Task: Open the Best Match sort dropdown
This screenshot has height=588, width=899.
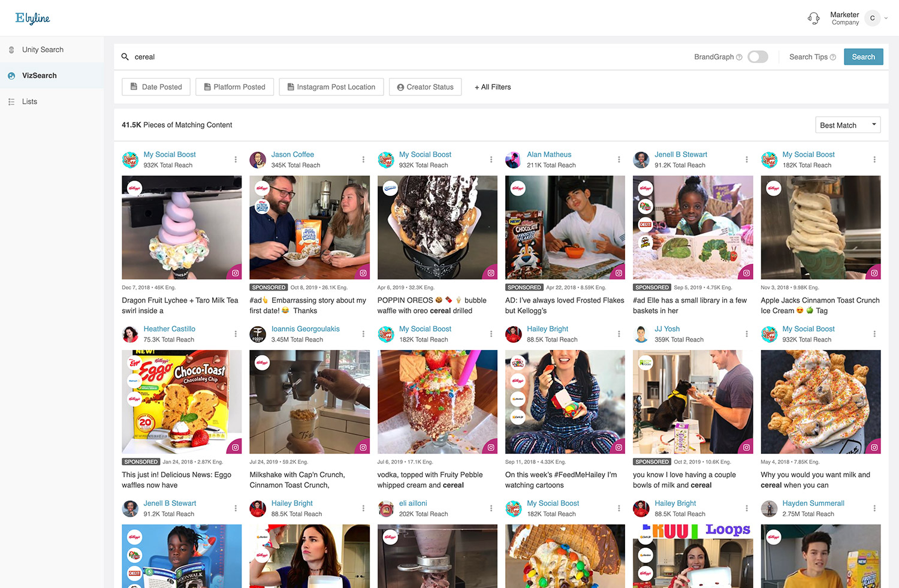Action: (x=848, y=125)
